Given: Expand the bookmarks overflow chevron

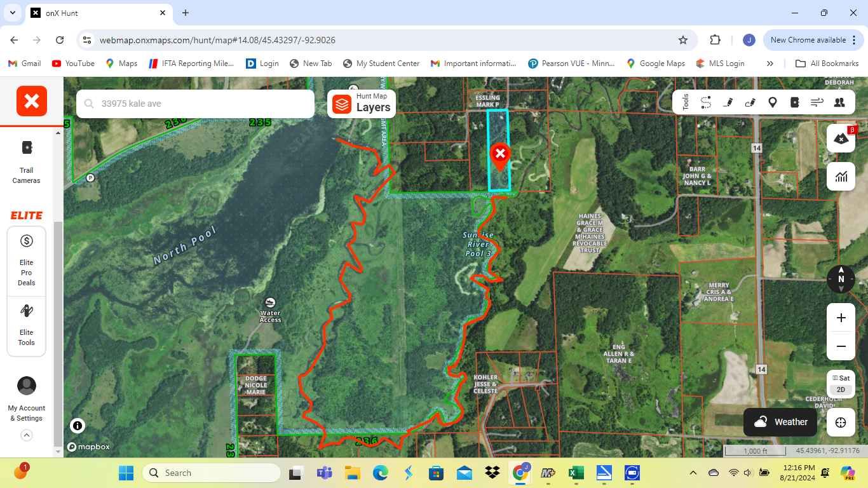Looking at the screenshot, I should point(770,64).
